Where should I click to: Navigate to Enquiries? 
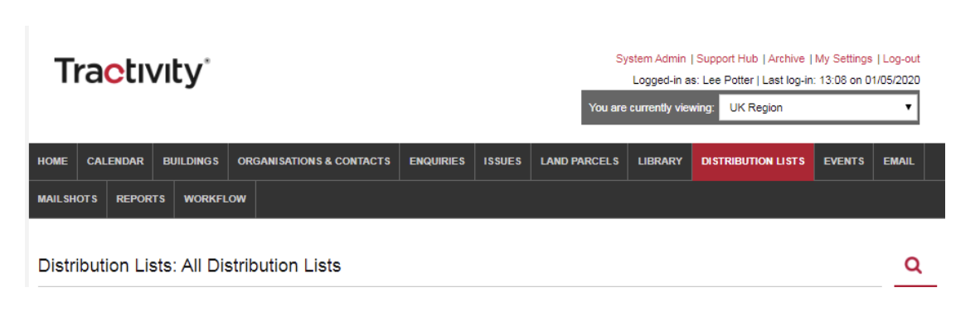point(437,161)
